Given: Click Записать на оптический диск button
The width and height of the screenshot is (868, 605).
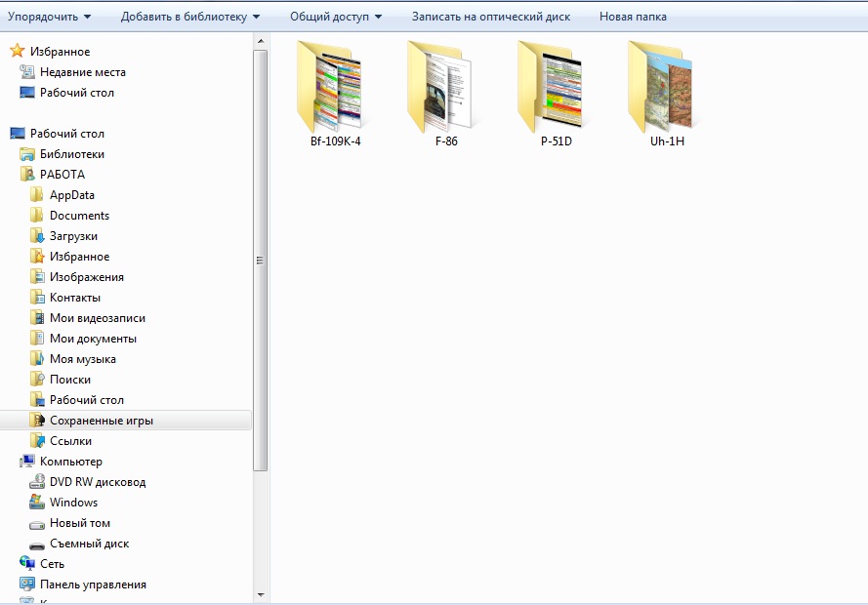Looking at the screenshot, I should coord(491,17).
